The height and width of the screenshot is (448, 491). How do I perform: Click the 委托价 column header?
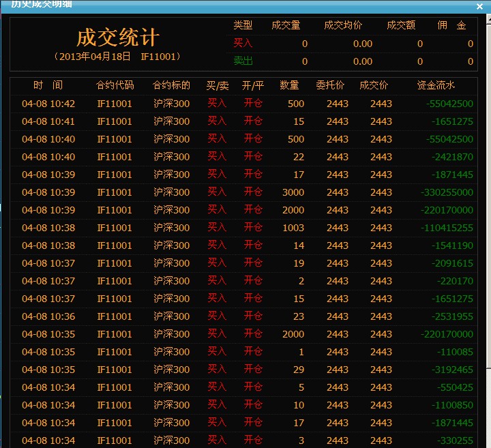pos(330,86)
